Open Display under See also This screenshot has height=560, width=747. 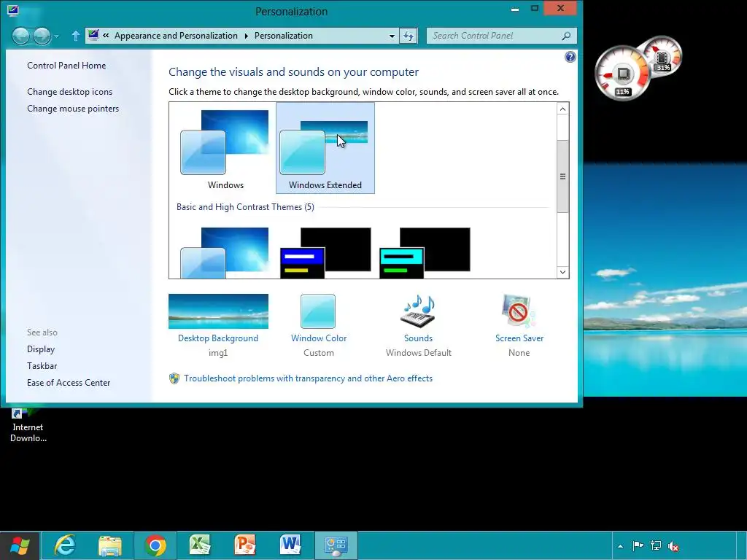click(41, 349)
